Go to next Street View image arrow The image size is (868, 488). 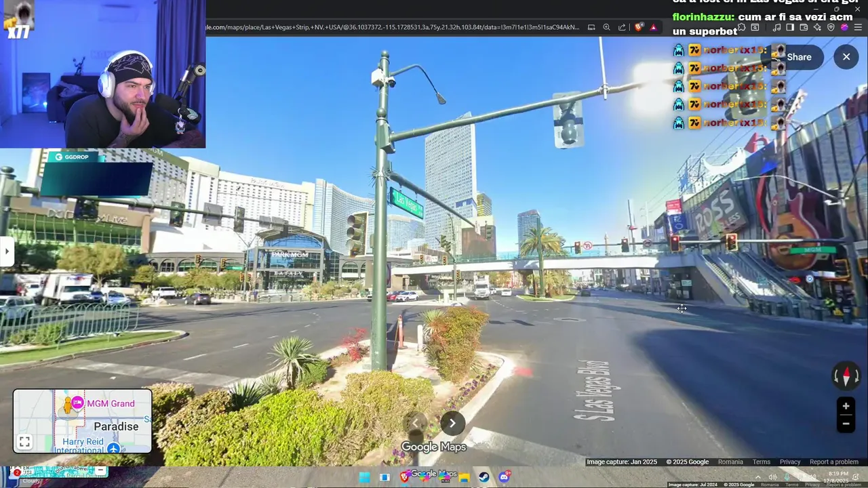[452, 423]
